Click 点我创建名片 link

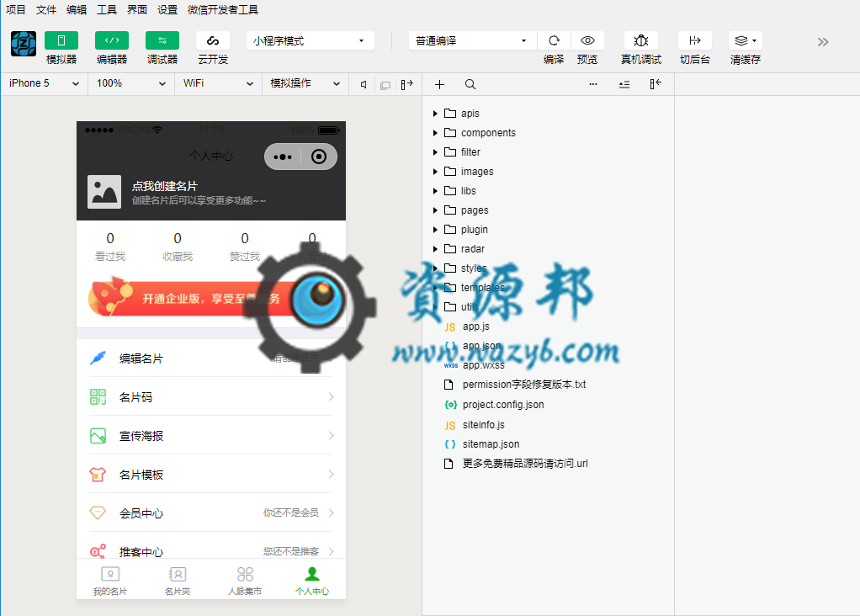[x=165, y=187]
